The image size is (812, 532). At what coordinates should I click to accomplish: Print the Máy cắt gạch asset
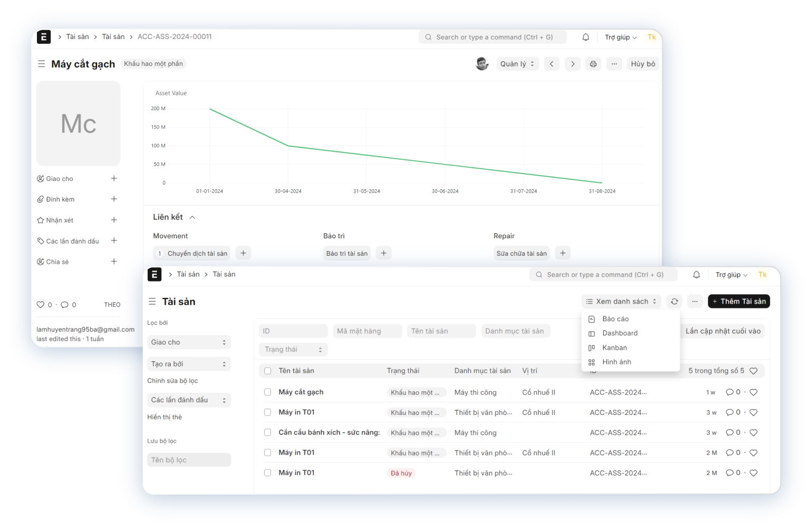point(593,64)
